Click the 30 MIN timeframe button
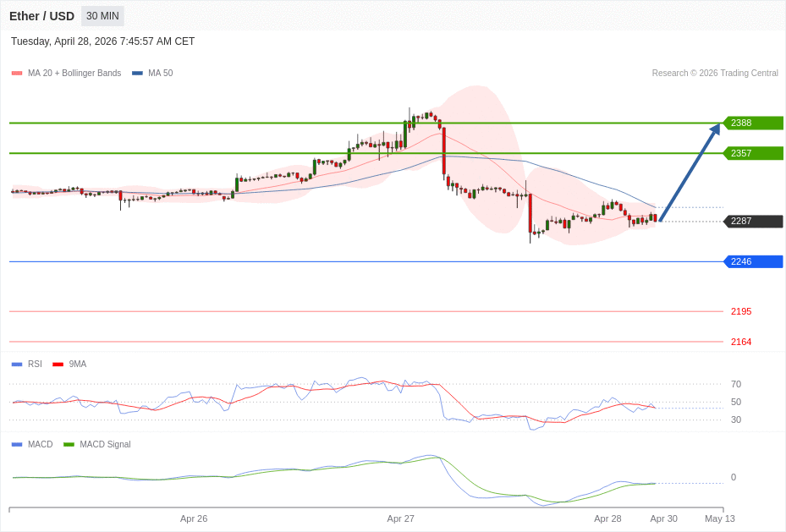The image size is (786, 532). tap(102, 16)
